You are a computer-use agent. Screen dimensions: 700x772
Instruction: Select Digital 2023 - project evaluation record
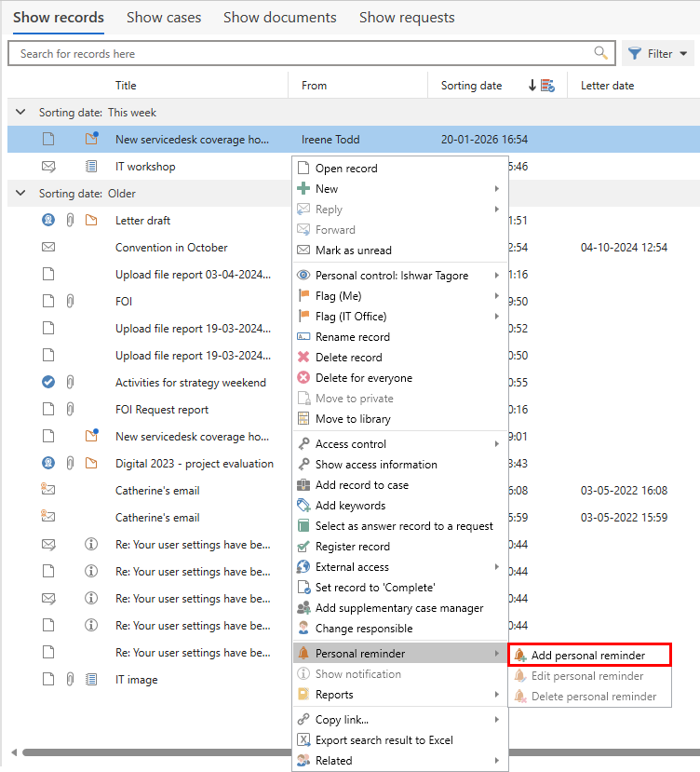click(x=194, y=464)
